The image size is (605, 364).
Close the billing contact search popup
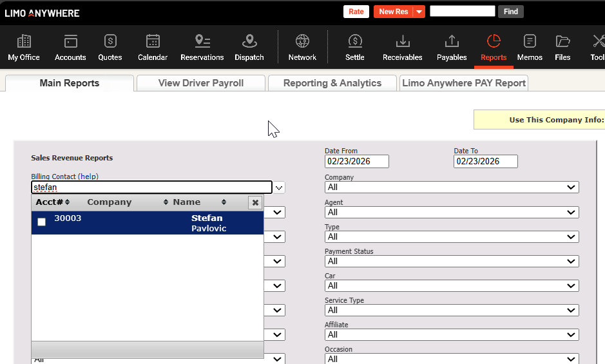coord(255,202)
